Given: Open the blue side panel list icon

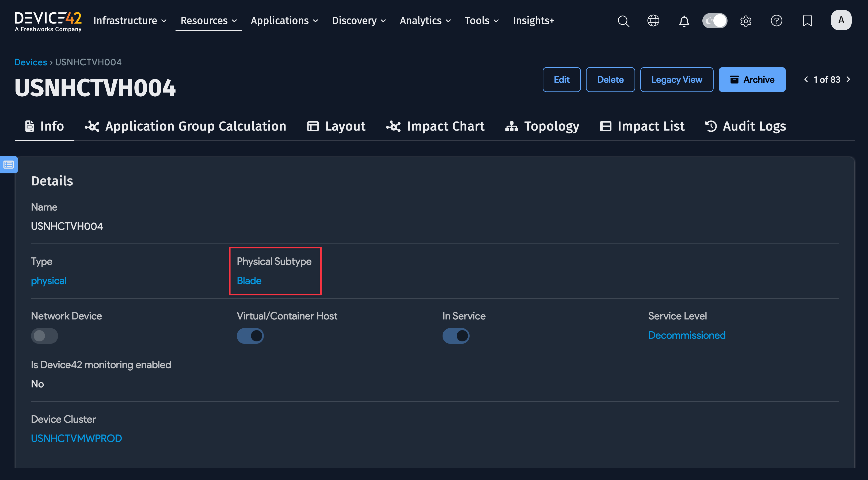Looking at the screenshot, I should 9,165.
